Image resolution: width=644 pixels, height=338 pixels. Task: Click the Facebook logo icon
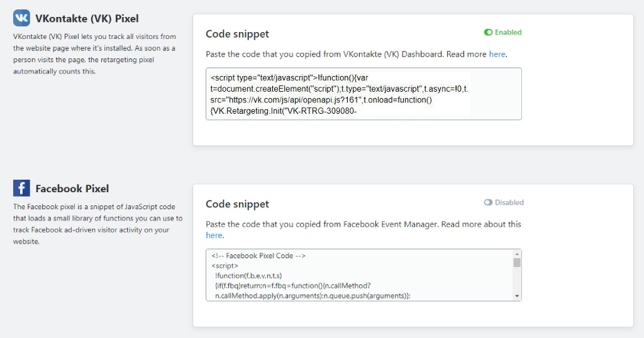coord(21,188)
